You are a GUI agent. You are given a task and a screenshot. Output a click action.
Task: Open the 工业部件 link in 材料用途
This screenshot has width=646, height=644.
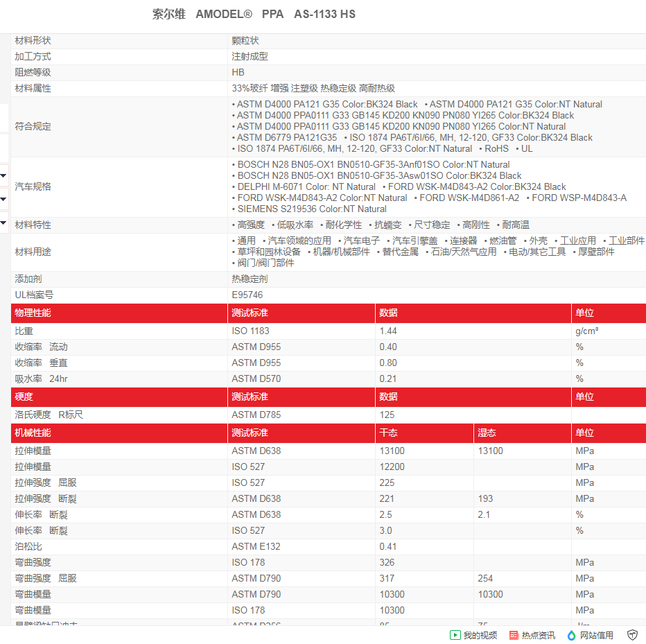[626, 241]
